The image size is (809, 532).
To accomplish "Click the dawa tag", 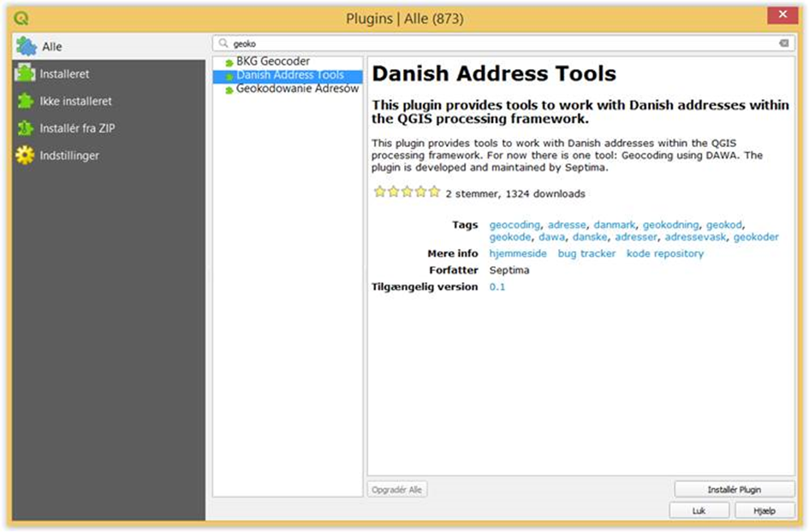I will pyautogui.click(x=551, y=237).
